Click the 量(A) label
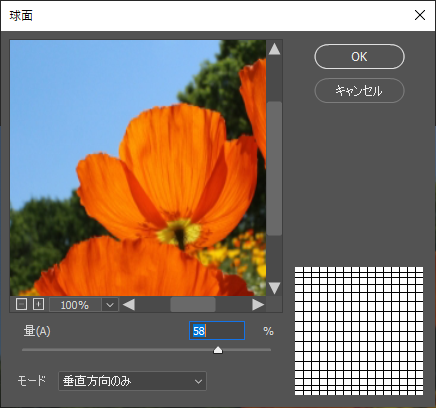436x408 pixels. (x=37, y=331)
